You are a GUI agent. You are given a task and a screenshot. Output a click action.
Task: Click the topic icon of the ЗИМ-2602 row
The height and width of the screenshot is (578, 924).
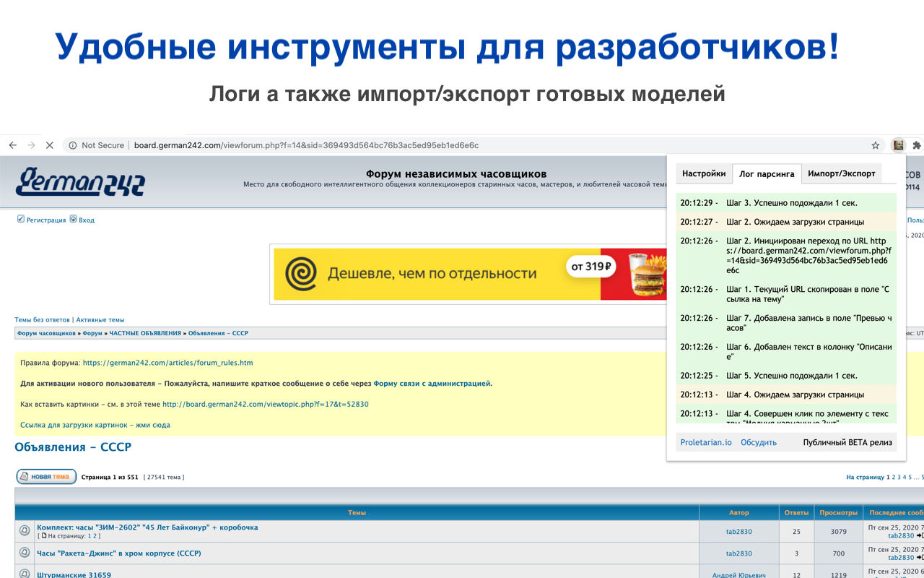tap(25, 532)
